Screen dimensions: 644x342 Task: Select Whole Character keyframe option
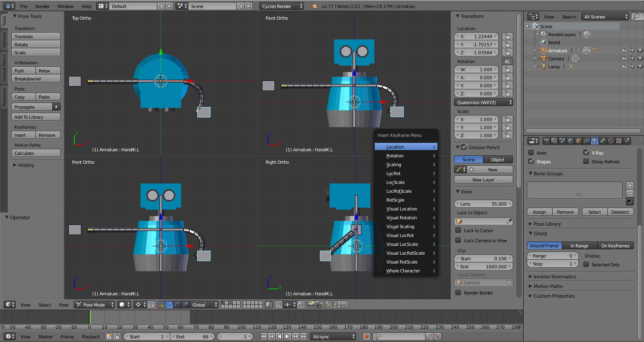tap(403, 271)
